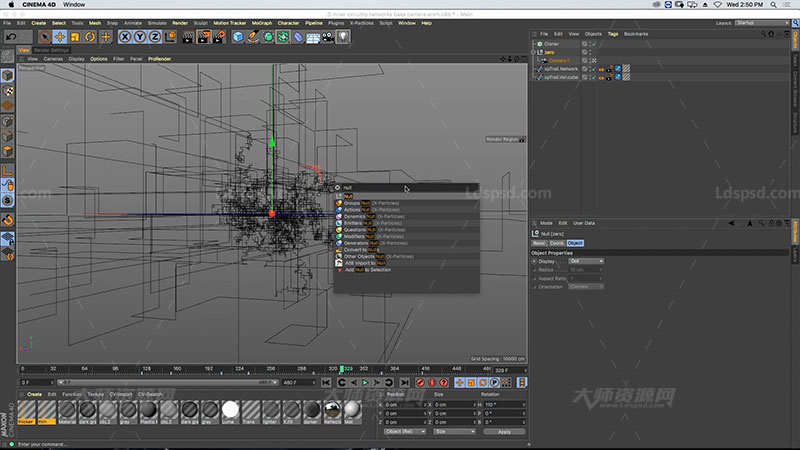Open the spline Pen tool icon

point(253,37)
